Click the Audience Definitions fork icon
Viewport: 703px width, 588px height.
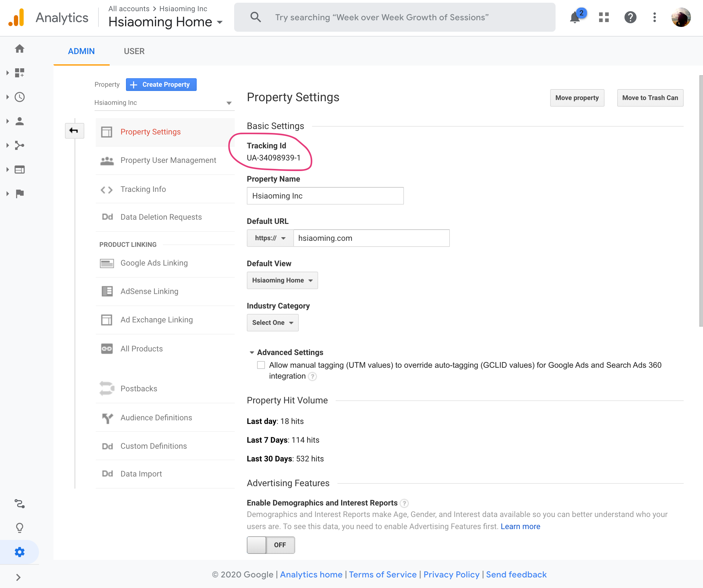[107, 418]
